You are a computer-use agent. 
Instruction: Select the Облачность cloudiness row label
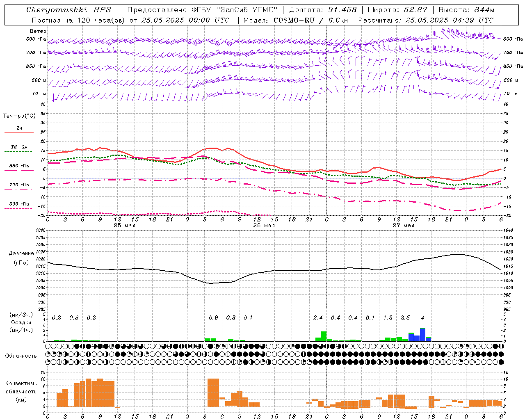(21, 356)
